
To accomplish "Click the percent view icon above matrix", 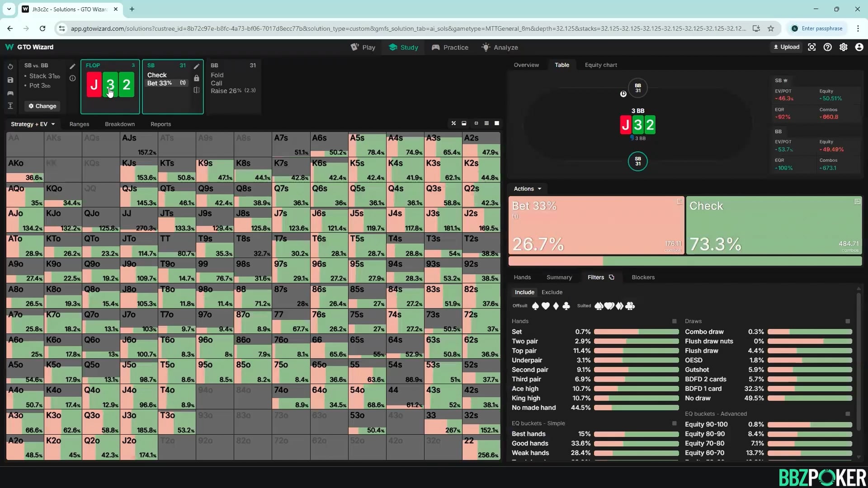I will coord(453,123).
